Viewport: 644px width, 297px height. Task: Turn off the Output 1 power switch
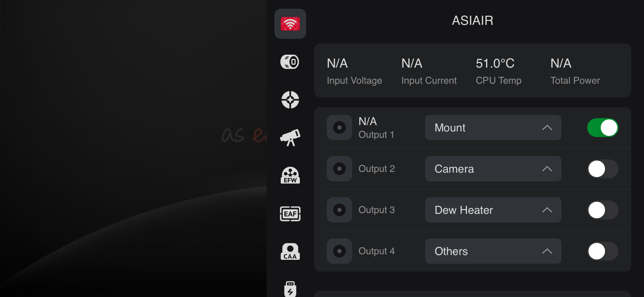(x=603, y=128)
